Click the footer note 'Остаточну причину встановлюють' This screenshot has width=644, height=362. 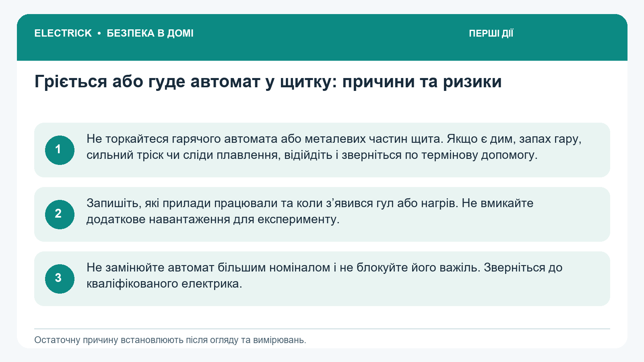108,340
